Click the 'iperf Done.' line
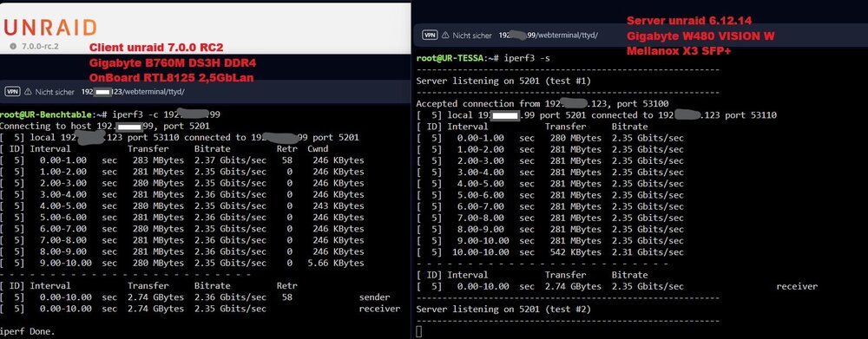This screenshot has height=339, width=868. (28, 332)
